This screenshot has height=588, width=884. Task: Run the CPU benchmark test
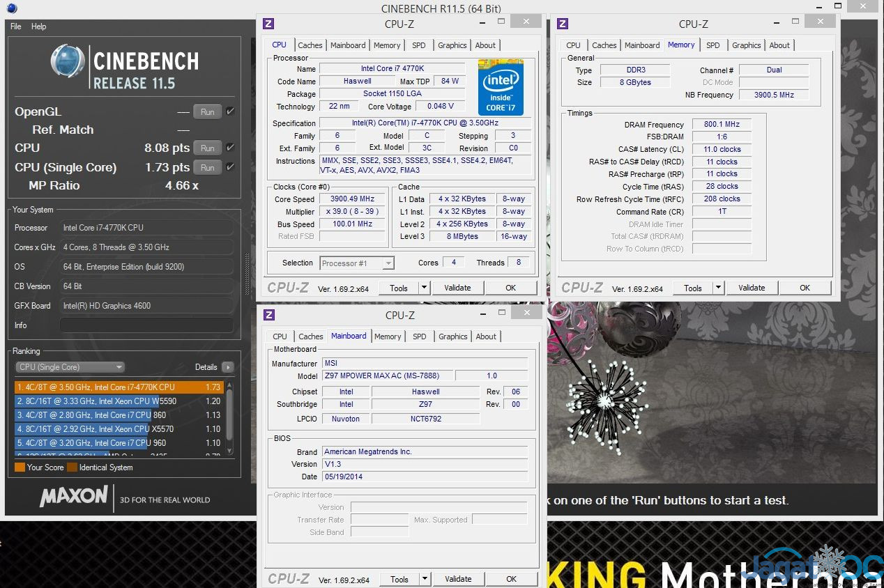coord(207,148)
